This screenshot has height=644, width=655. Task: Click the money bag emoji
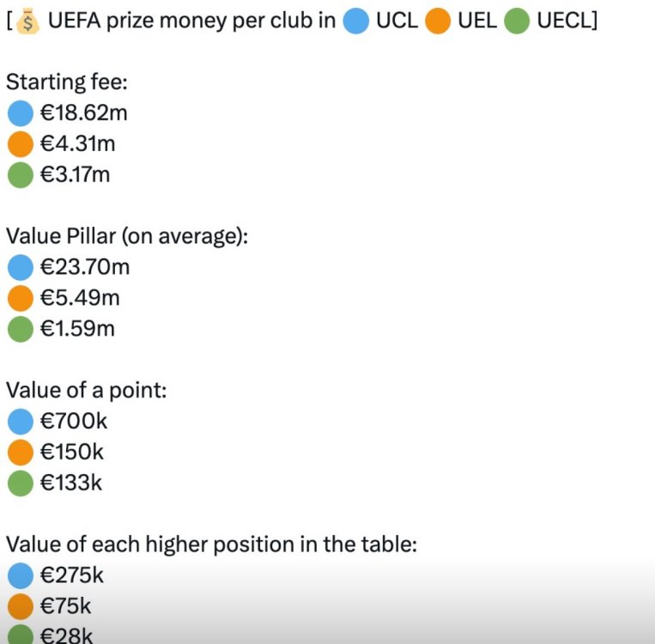(x=29, y=20)
